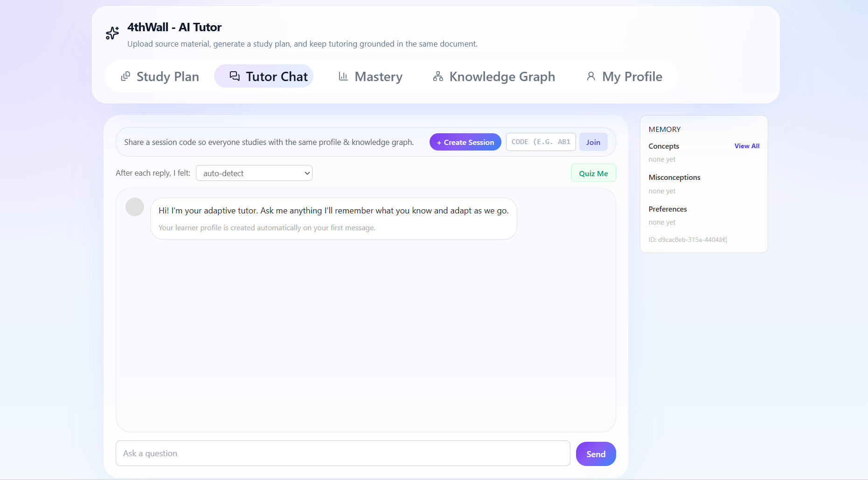Open View All concepts link
Viewport: 868px width, 480px height.
pyautogui.click(x=747, y=146)
